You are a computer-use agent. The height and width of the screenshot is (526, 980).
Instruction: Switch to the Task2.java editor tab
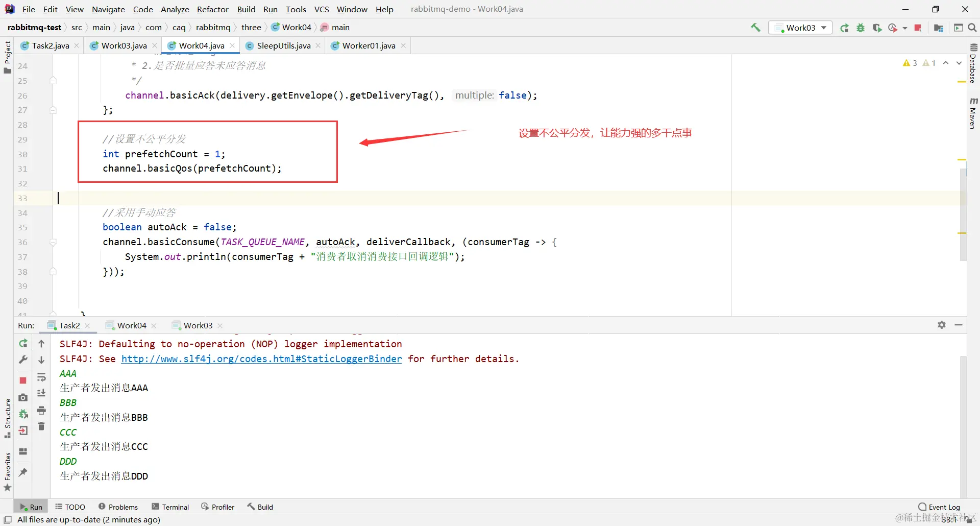point(50,45)
